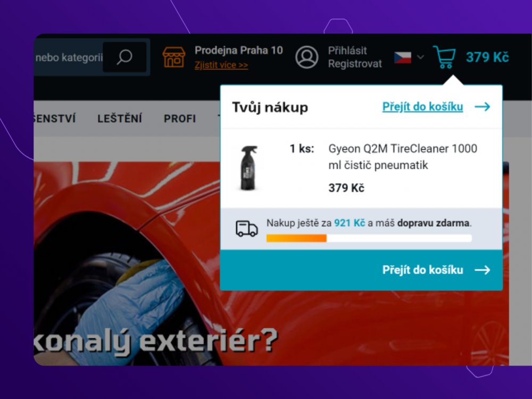Click the '921 Kč' remaining amount

350,223
